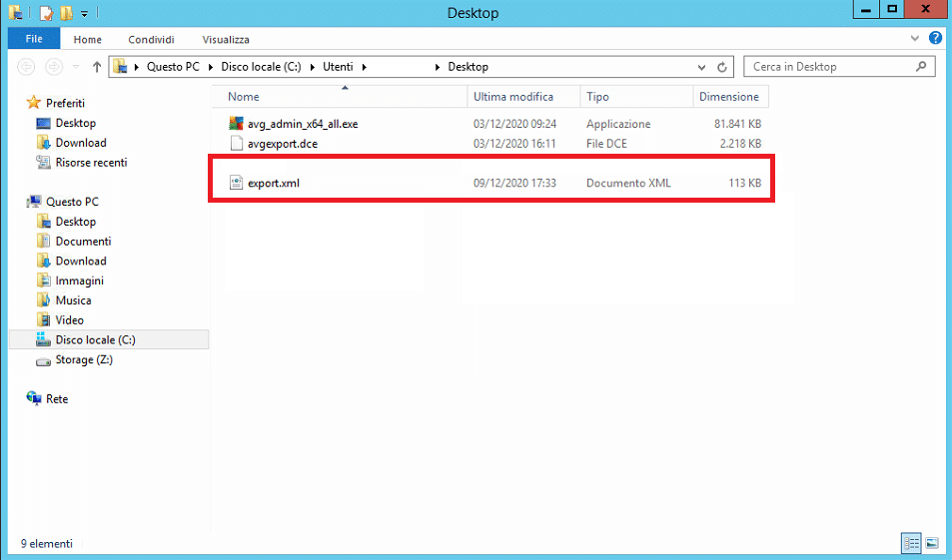Switch to details view layout
952x560 pixels.
tap(911, 543)
